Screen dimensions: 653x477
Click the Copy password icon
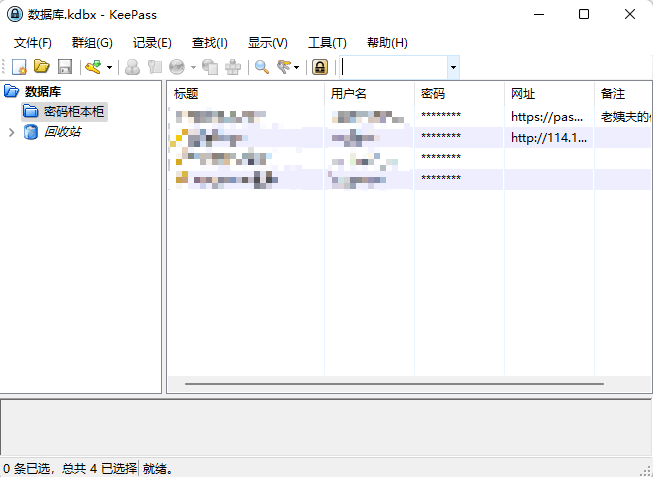(x=155, y=67)
